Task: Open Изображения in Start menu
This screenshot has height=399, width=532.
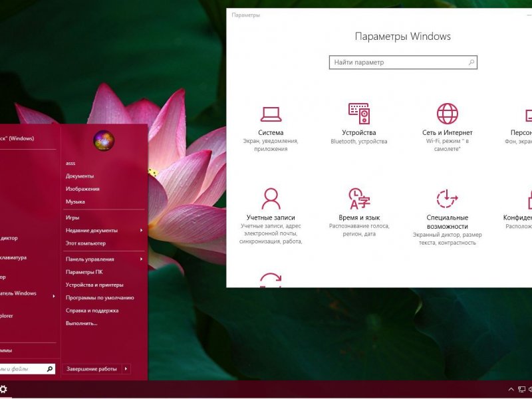Action: 82,189
